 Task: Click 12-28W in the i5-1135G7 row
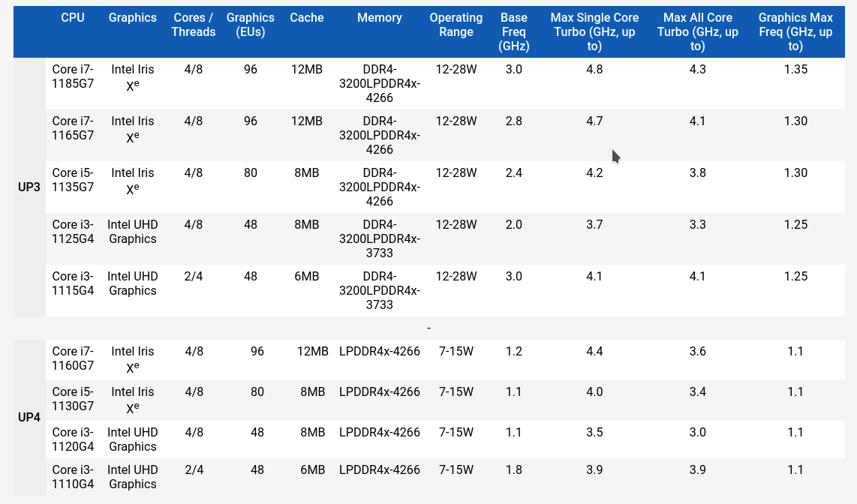[x=456, y=173]
